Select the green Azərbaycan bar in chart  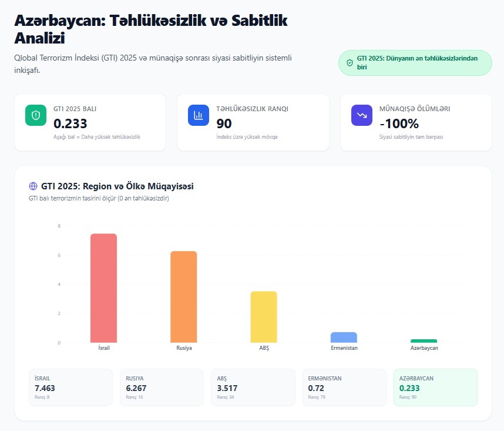[x=424, y=341]
